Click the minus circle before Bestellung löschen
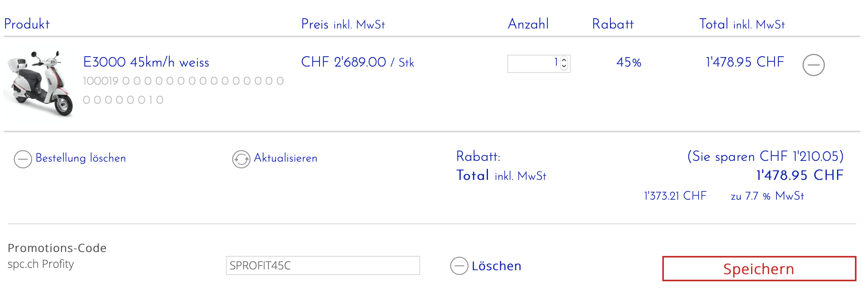868x290 pixels. click(x=23, y=159)
